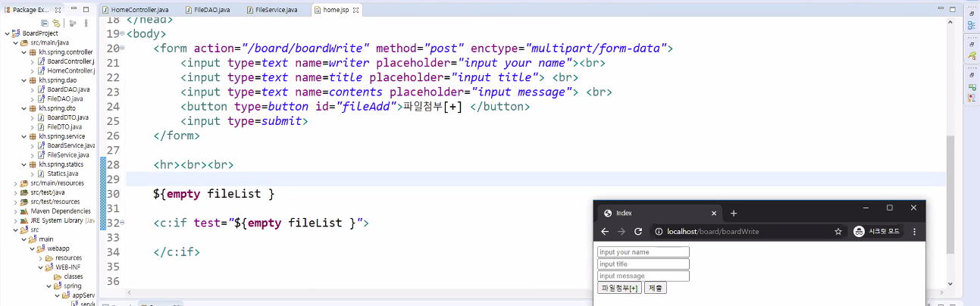980x306 pixels.
Task: Close the Index browser tab
Action: click(714, 214)
